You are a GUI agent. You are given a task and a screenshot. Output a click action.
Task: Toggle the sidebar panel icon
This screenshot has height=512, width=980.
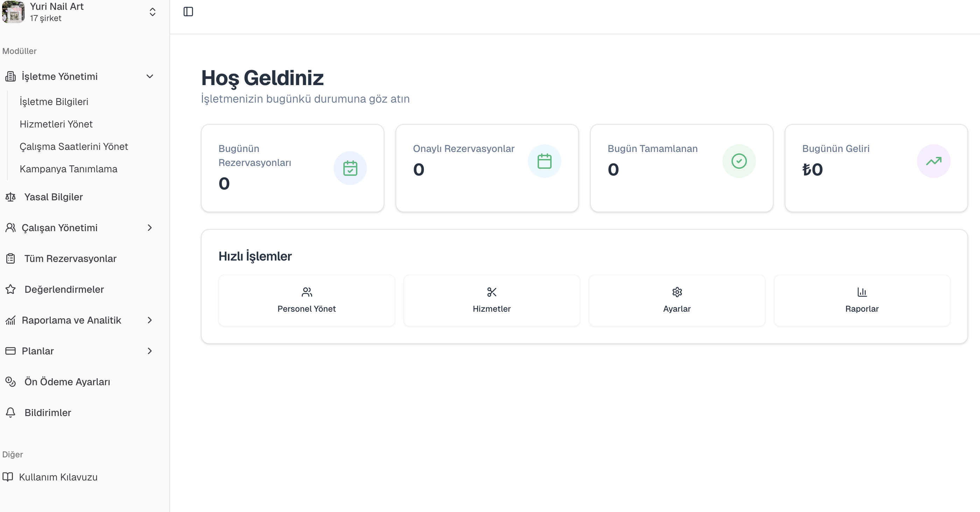188,12
